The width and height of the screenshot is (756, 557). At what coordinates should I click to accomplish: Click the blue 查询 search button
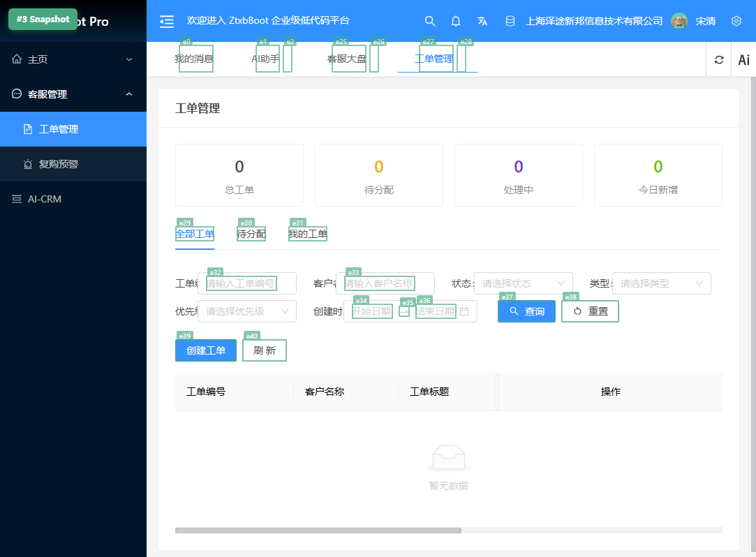tap(526, 311)
